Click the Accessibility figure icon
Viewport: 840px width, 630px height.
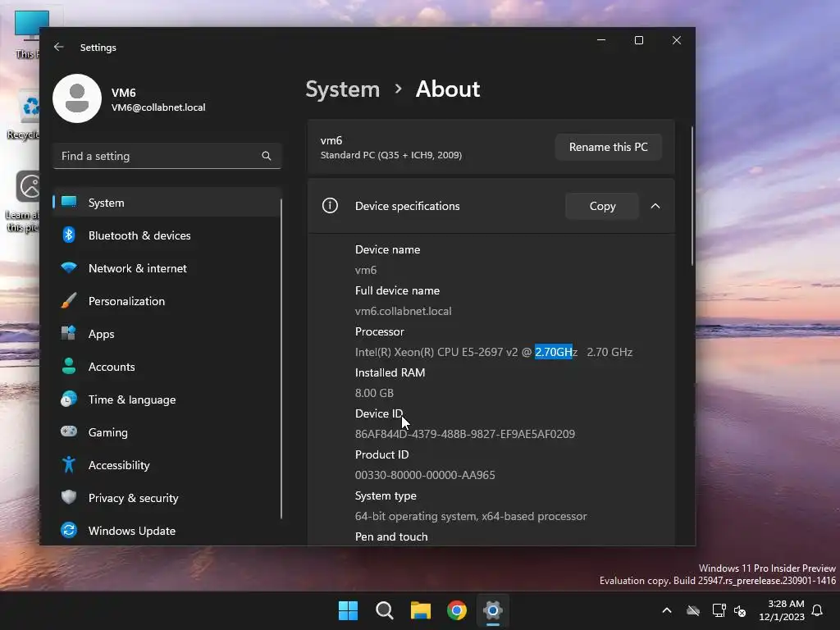tap(69, 464)
